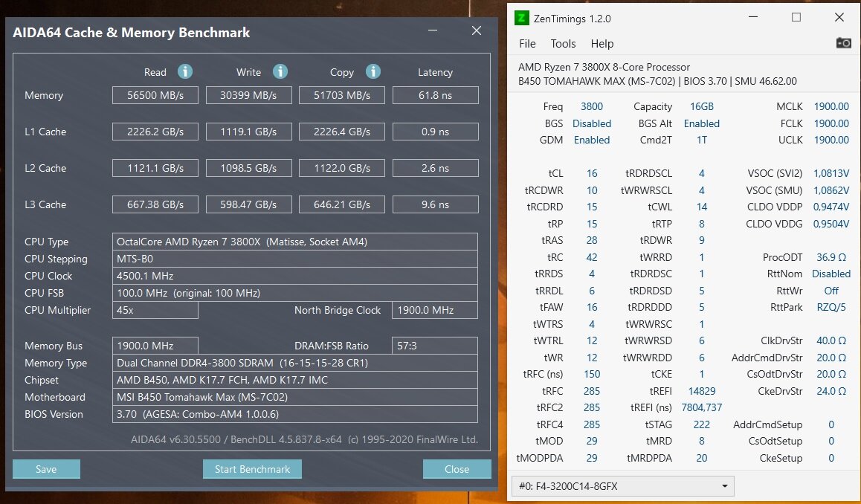Click the ProcODT value 36.9 Ω
Image resolution: width=861 pixels, height=504 pixels.
pyautogui.click(x=831, y=257)
